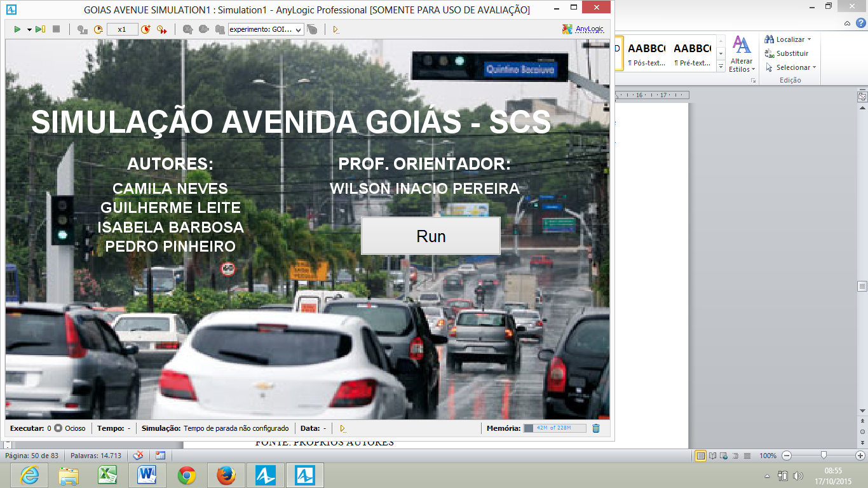Click the Step simulation icon in toolbar
This screenshot has height=488, width=868.
40,29
